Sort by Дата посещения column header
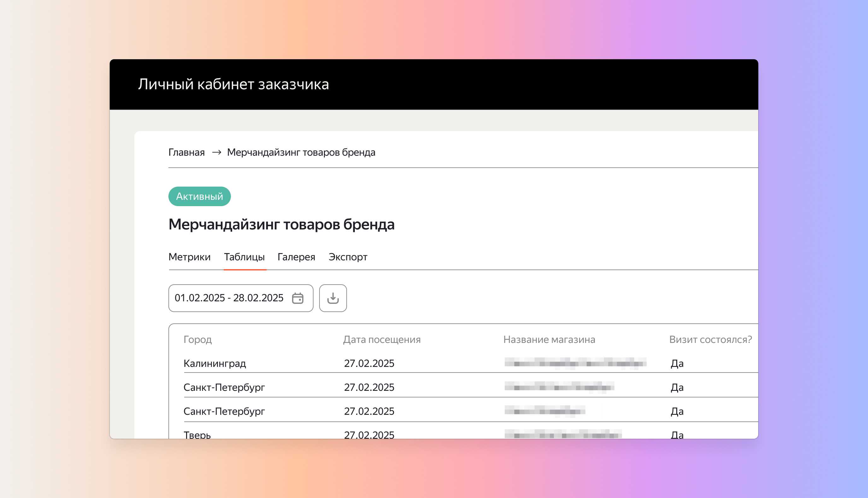 [382, 339]
